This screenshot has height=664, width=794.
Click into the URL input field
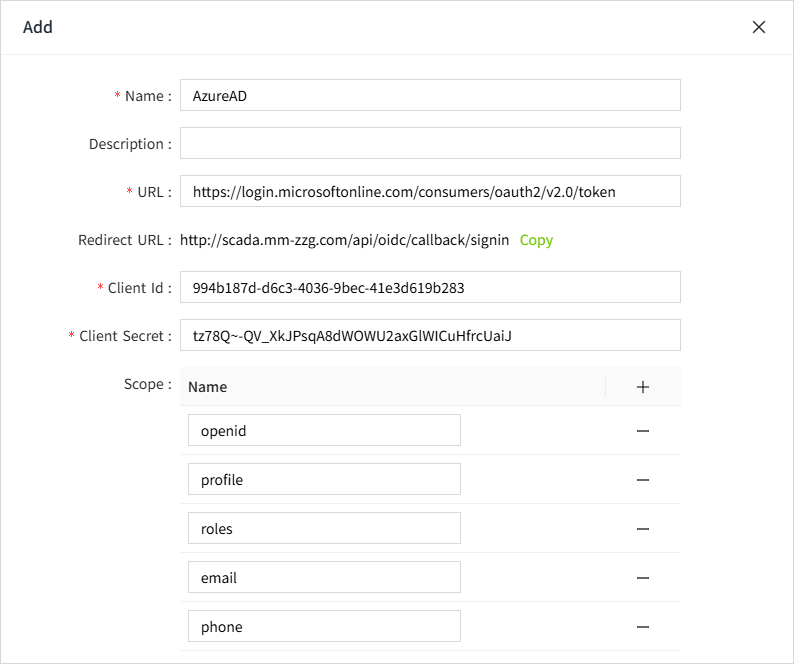click(x=430, y=191)
